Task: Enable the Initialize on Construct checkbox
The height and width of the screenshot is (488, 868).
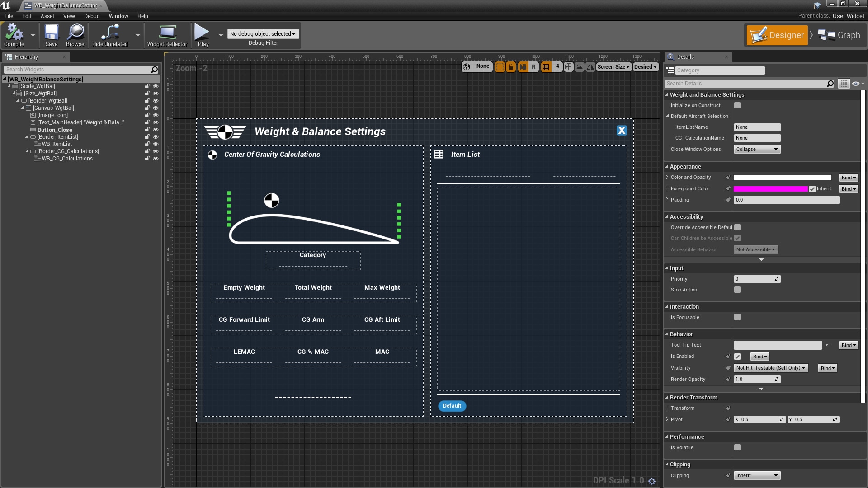Action: (738, 105)
